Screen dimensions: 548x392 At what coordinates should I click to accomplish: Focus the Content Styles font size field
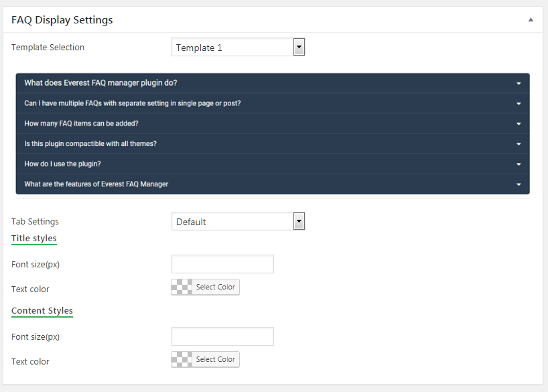click(x=222, y=336)
